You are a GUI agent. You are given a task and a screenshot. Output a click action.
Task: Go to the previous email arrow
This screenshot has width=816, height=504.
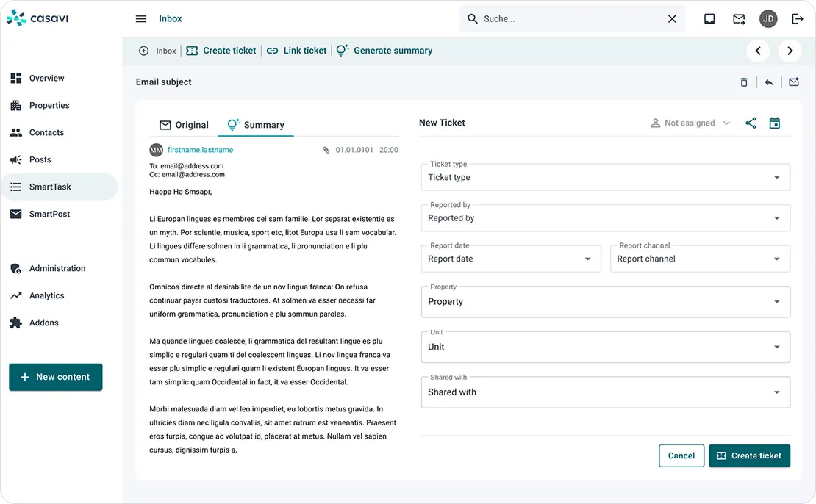[758, 51]
